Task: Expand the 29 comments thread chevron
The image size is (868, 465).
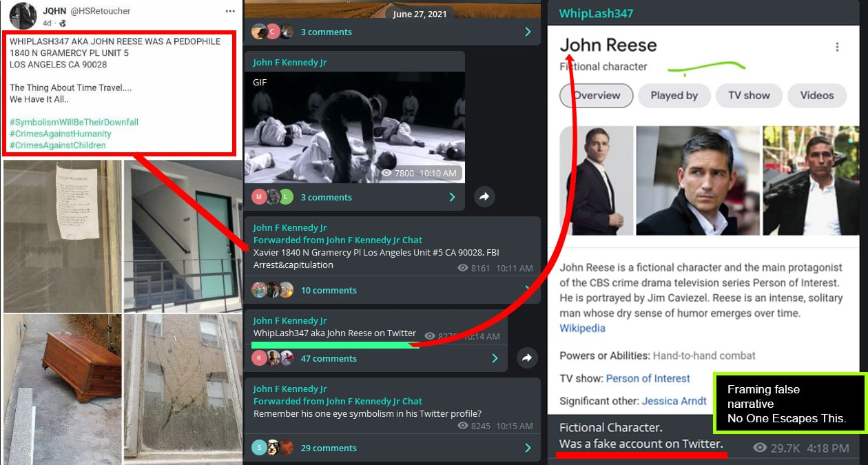Action: tap(528, 448)
